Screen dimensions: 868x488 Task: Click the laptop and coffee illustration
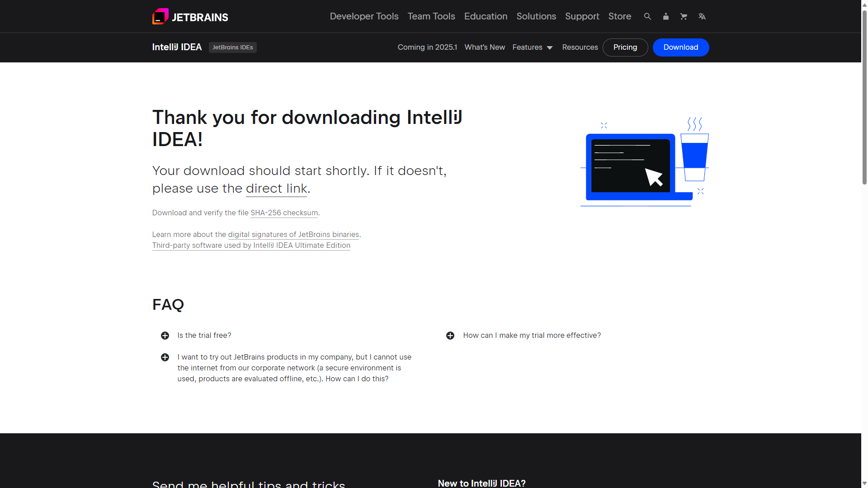tap(644, 161)
